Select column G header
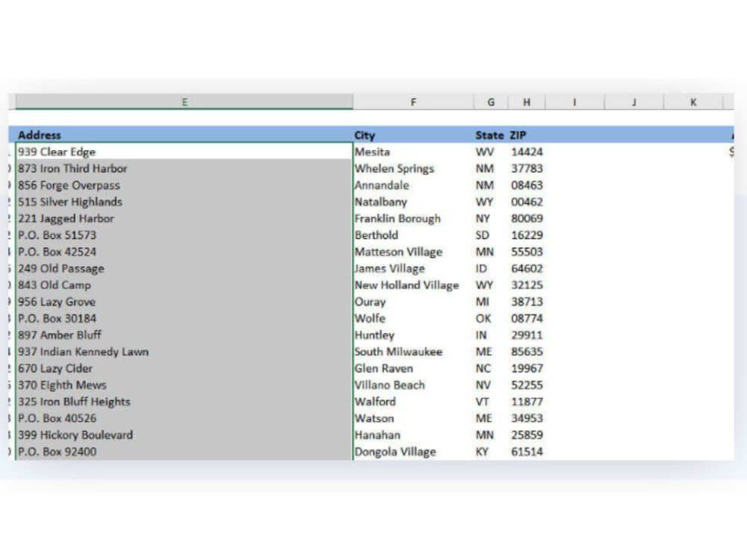Image resolution: width=747 pixels, height=560 pixels. pyautogui.click(x=491, y=102)
